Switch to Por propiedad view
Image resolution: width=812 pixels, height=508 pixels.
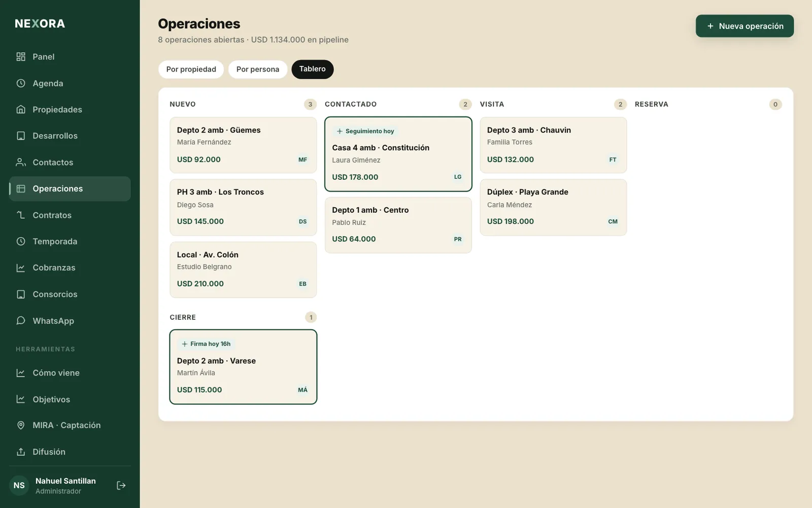click(x=191, y=70)
